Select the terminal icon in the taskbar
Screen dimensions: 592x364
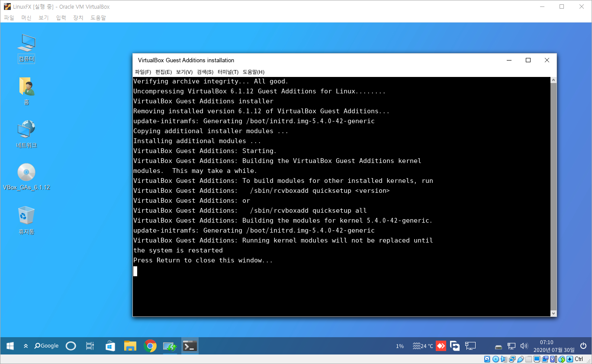(190, 346)
